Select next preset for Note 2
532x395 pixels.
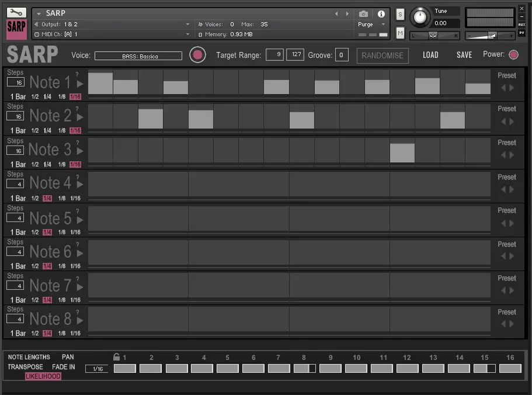[x=512, y=122]
